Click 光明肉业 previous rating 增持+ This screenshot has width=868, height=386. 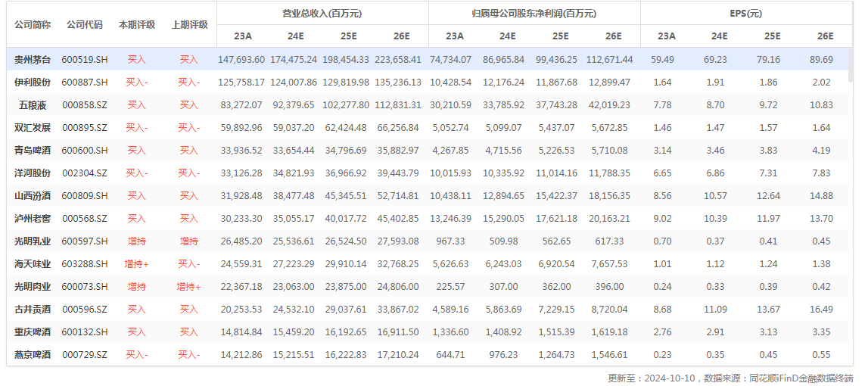189,286
